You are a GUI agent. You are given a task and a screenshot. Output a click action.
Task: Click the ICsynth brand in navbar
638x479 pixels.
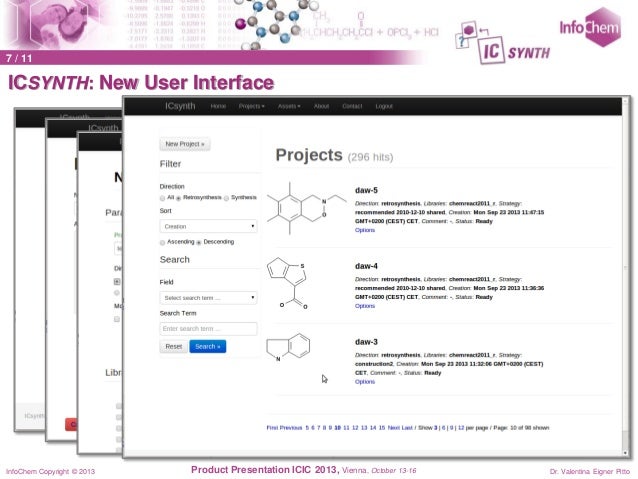pyautogui.click(x=180, y=106)
